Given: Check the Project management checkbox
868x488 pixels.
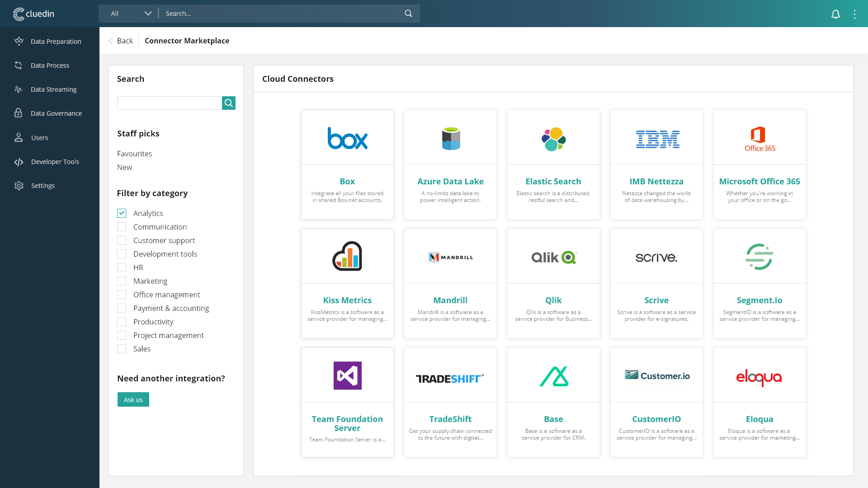Looking at the screenshot, I should 122,335.
